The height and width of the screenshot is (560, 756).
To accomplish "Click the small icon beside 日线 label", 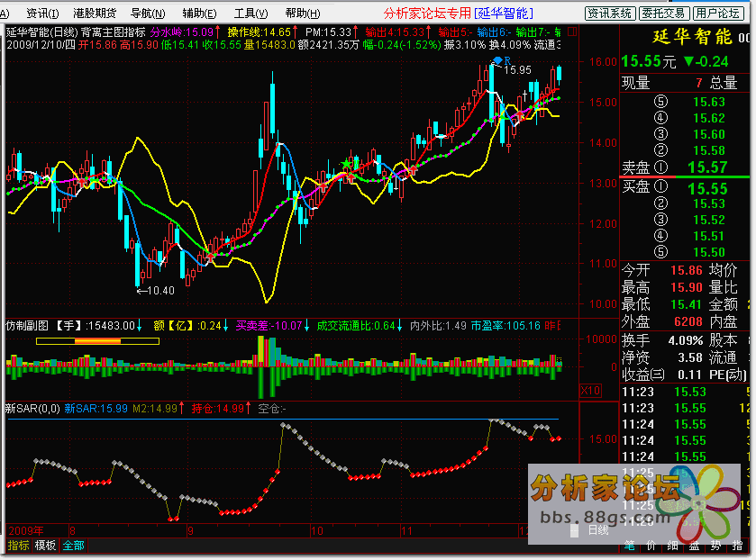I will pos(574,530).
